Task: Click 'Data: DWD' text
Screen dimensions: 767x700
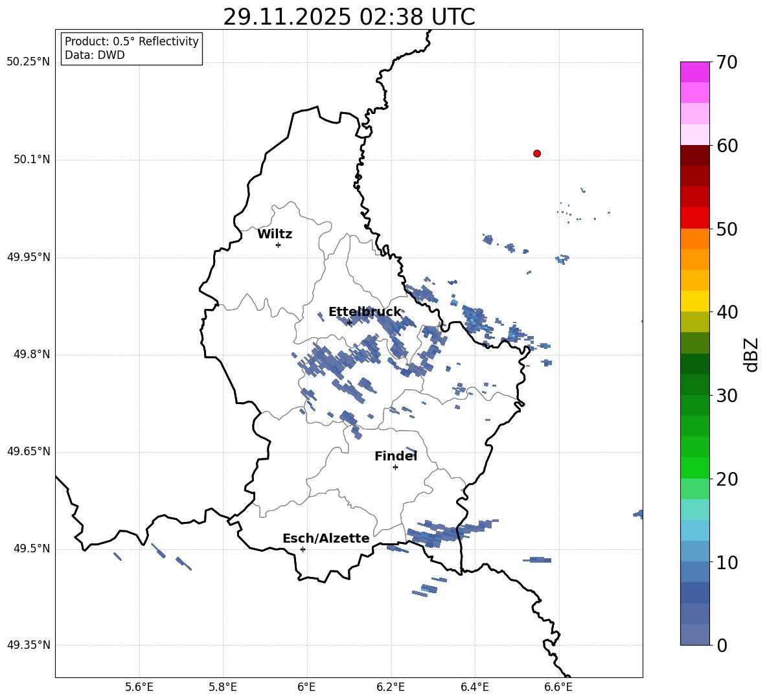Action: click(x=95, y=55)
